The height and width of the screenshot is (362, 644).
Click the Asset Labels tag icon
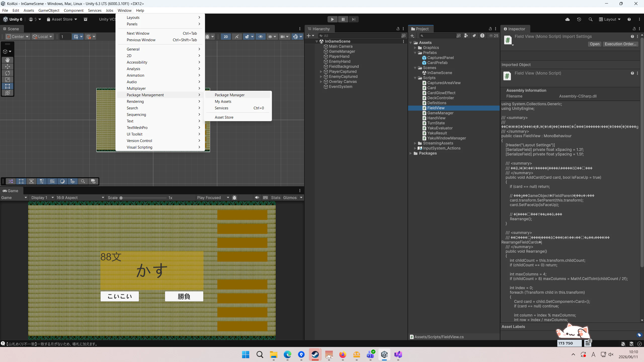(639, 335)
